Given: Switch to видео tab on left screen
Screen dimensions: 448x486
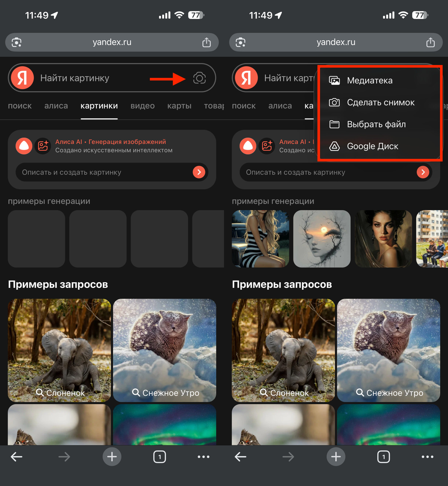Looking at the screenshot, I should [142, 106].
